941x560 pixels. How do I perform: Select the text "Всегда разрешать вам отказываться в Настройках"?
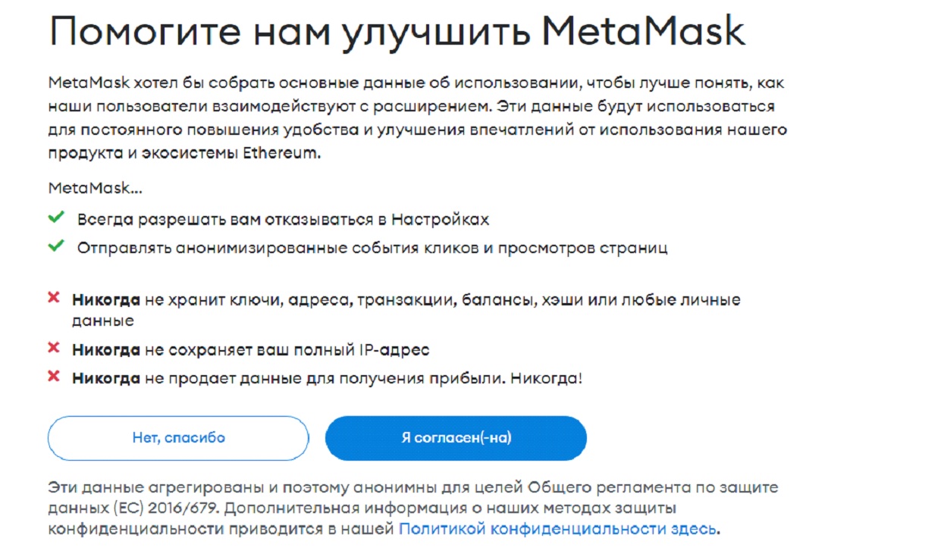pyautogui.click(x=283, y=220)
